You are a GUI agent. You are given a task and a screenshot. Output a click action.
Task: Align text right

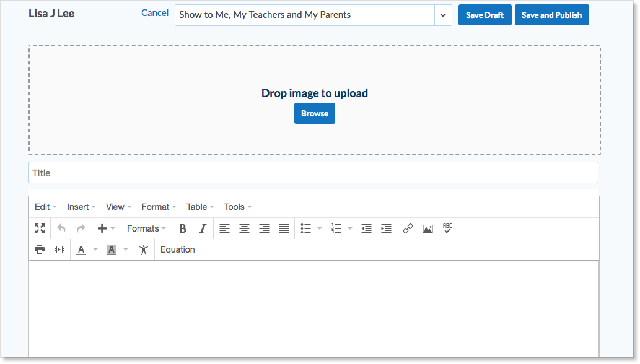264,228
